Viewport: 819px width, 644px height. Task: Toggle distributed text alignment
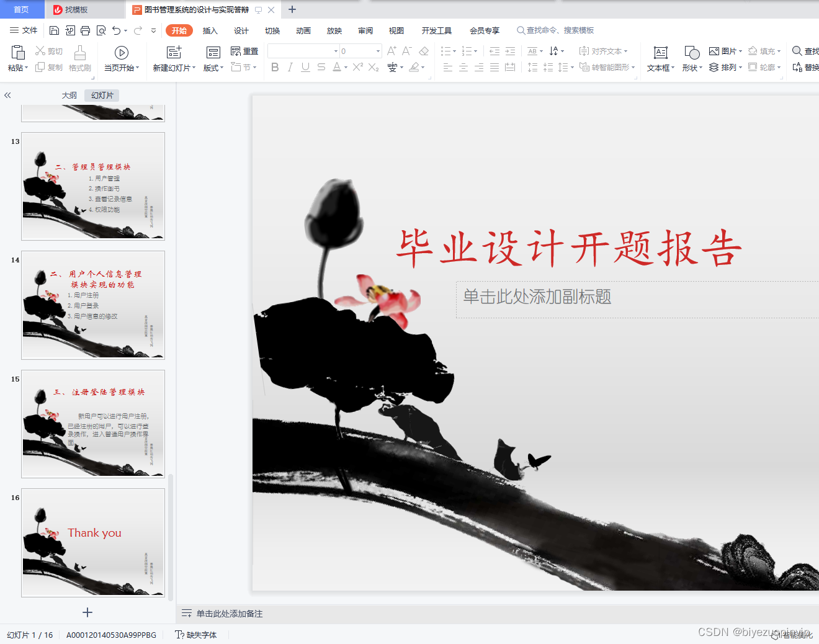coord(510,67)
